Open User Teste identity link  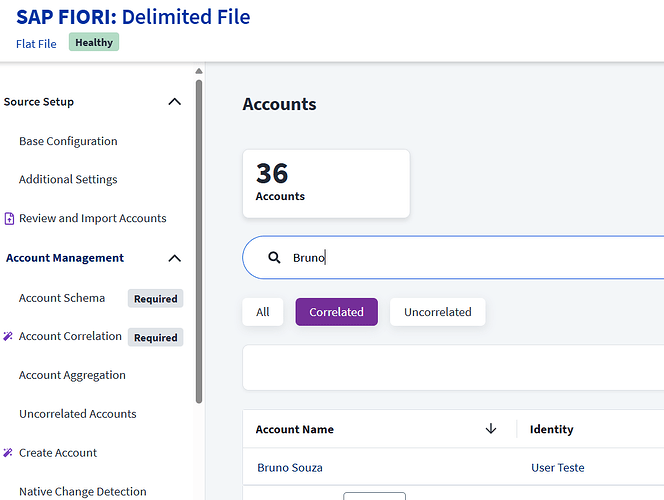558,468
